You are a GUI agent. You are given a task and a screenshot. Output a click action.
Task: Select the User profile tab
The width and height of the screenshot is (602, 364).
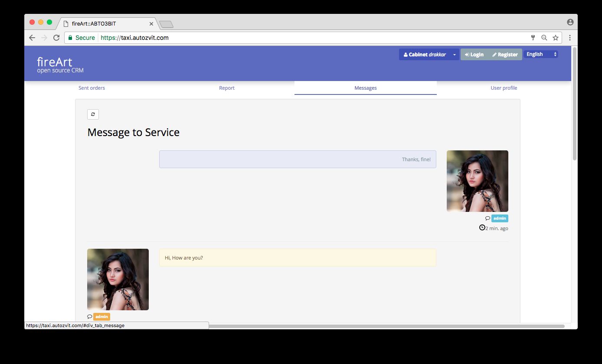(x=504, y=88)
